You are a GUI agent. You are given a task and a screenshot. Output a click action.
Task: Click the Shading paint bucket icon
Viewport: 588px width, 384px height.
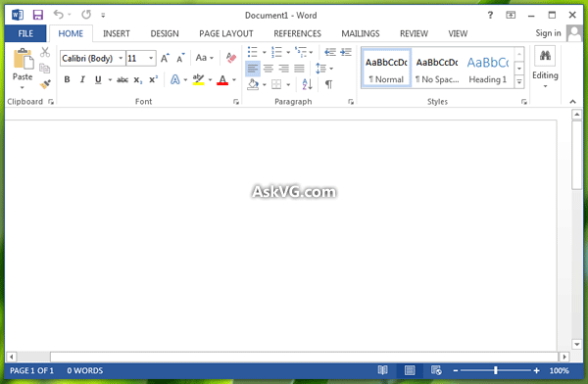[253, 84]
